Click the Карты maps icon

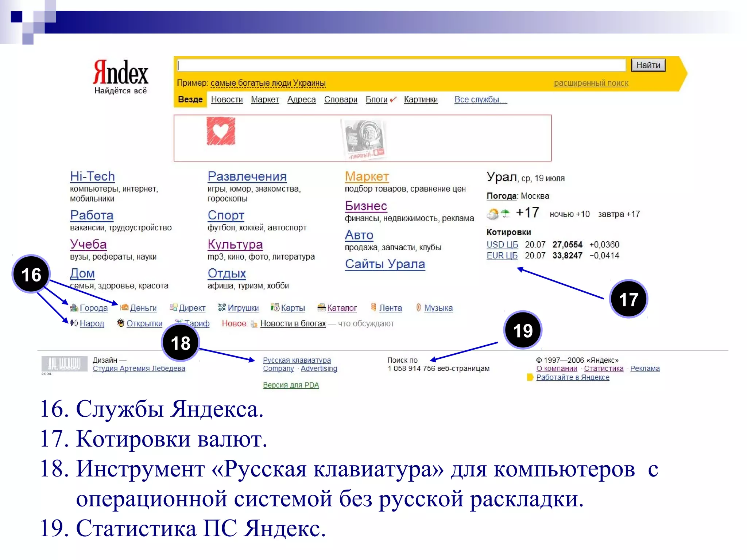point(275,307)
